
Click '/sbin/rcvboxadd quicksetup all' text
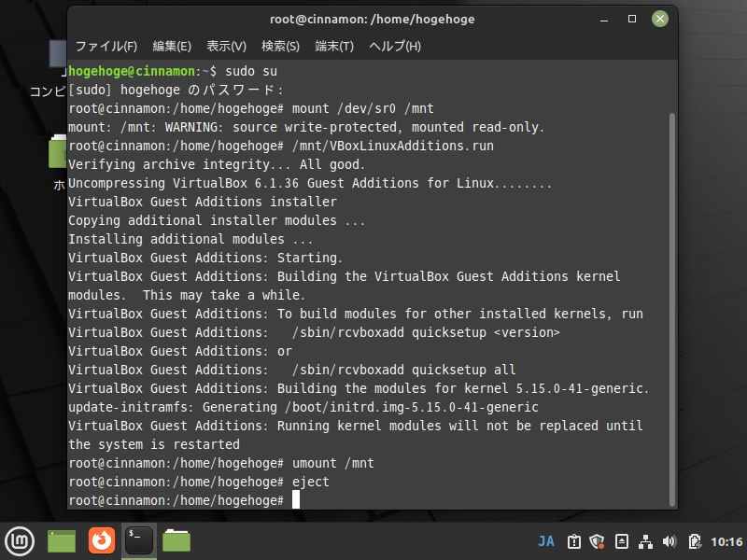pos(404,370)
